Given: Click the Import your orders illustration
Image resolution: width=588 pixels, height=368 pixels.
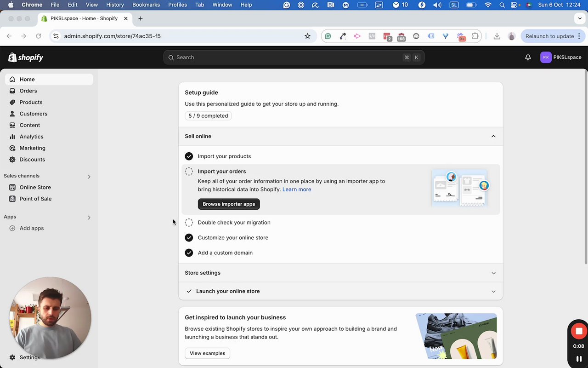Looking at the screenshot, I should click(460, 189).
